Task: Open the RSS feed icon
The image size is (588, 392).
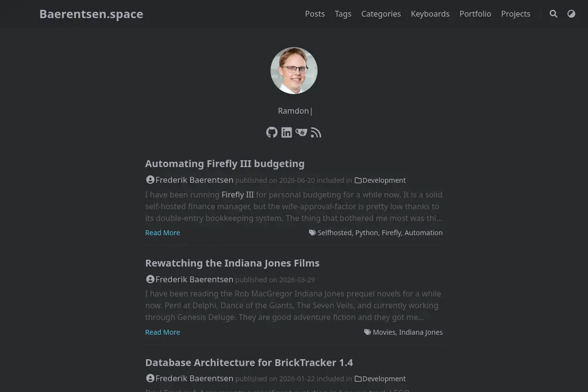Action: pyautogui.click(x=316, y=132)
